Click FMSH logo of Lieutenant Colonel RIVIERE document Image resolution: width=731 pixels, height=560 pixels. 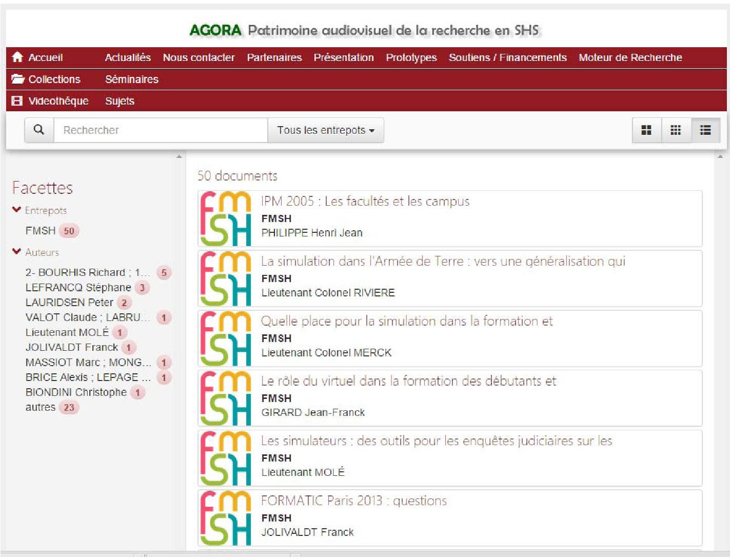pos(226,279)
